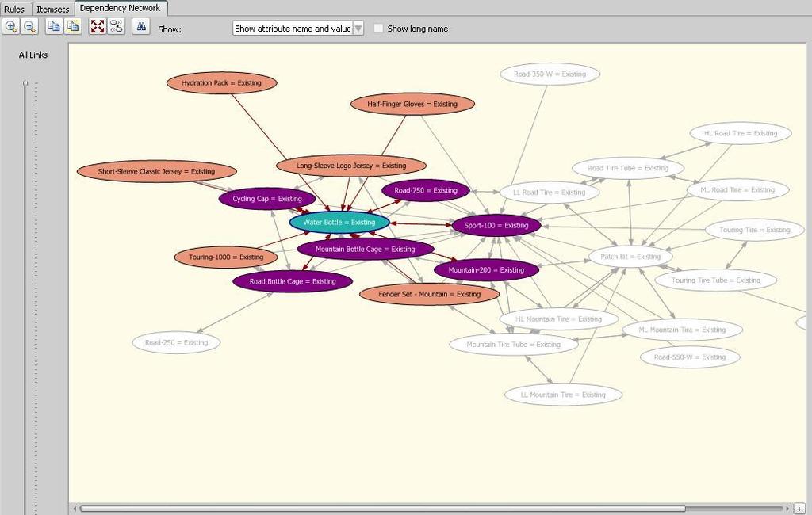Click the Improve Layout icon
This screenshot has width=812, height=515.
pyautogui.click(x=117, y=26)
